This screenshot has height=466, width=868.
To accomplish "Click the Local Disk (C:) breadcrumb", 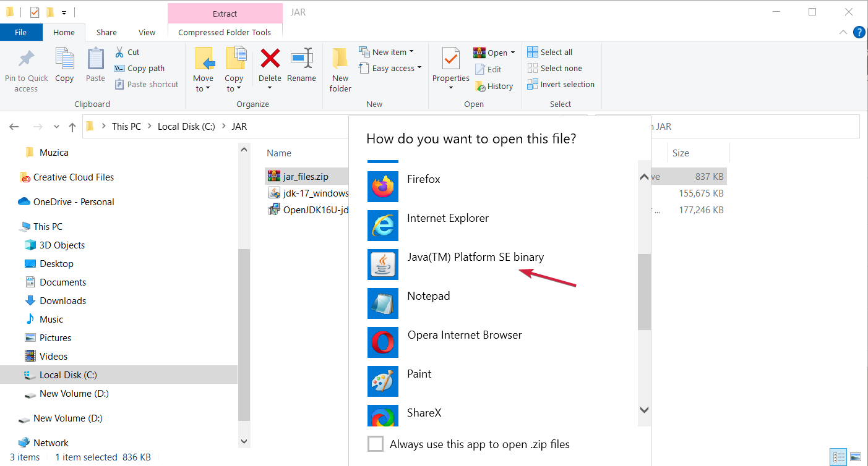I will (x=186, y=127).
